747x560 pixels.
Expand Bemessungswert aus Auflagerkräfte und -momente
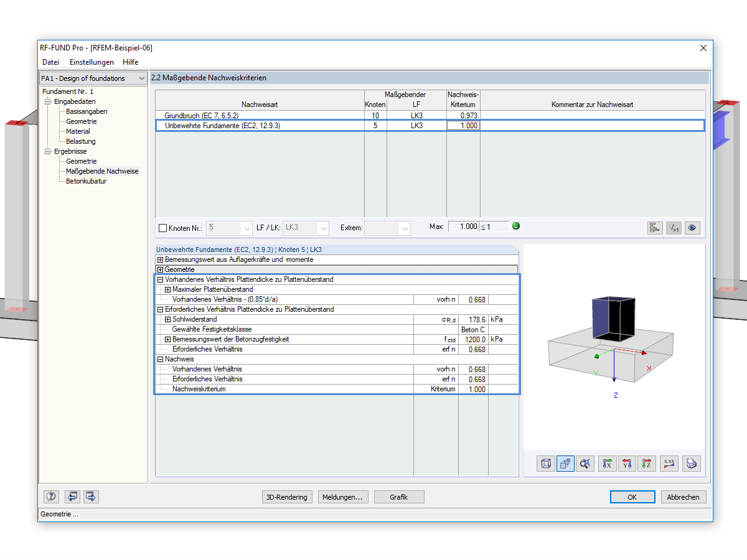pyautogui.click(x=161, y=259)
